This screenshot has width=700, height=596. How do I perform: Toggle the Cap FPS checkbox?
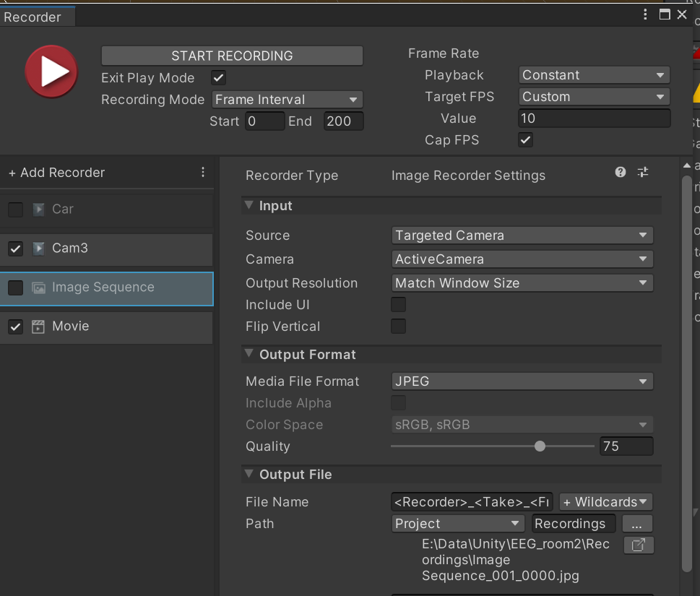525,139
